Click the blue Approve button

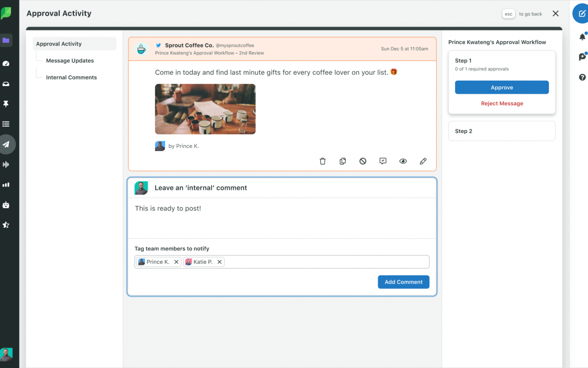click(x=502, y=87)
